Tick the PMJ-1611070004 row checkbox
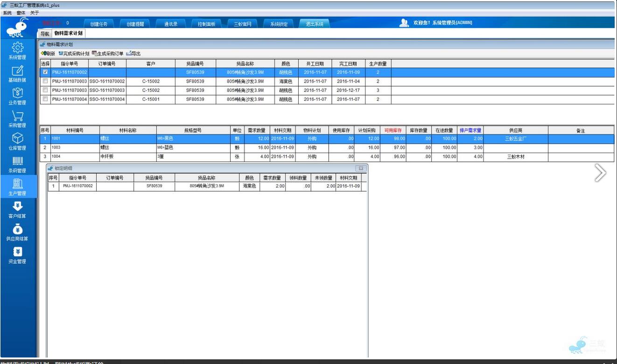 [x=45, y=99]
